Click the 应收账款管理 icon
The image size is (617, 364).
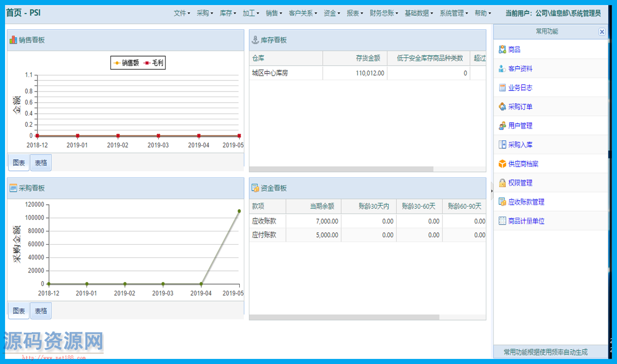pos(502,202)
